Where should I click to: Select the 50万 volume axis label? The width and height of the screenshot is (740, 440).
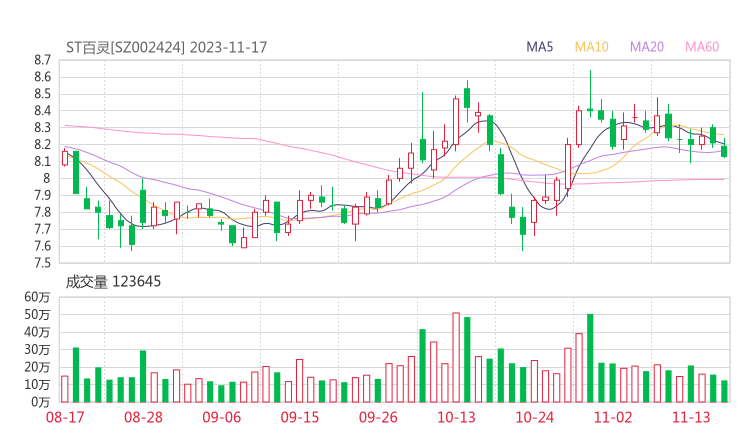[37, 314]
